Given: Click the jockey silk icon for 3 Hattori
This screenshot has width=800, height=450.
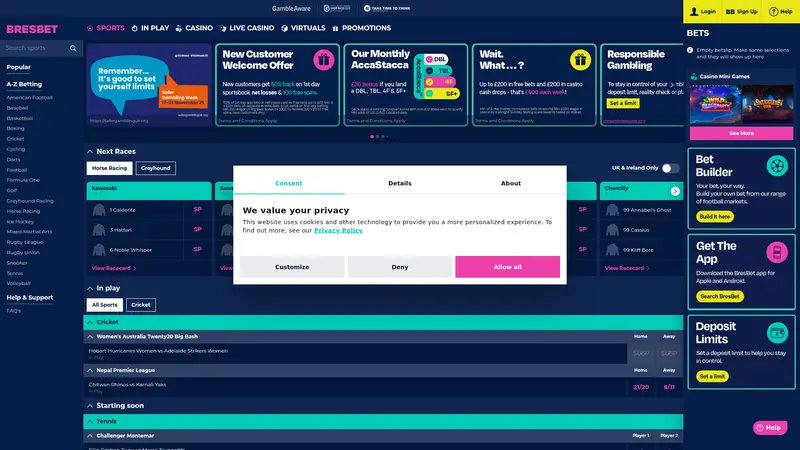Looking at the screenshot, I should [x=99, y=230].
